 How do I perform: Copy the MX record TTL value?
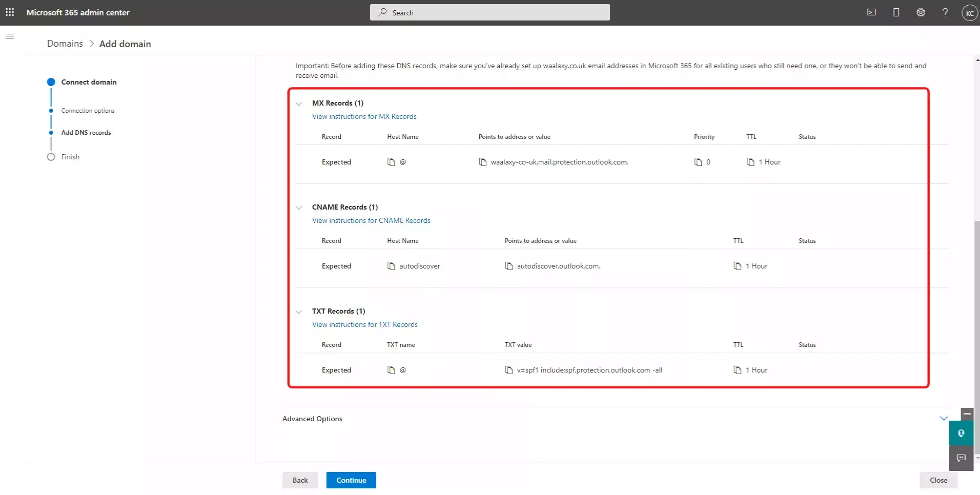(750, 162)
